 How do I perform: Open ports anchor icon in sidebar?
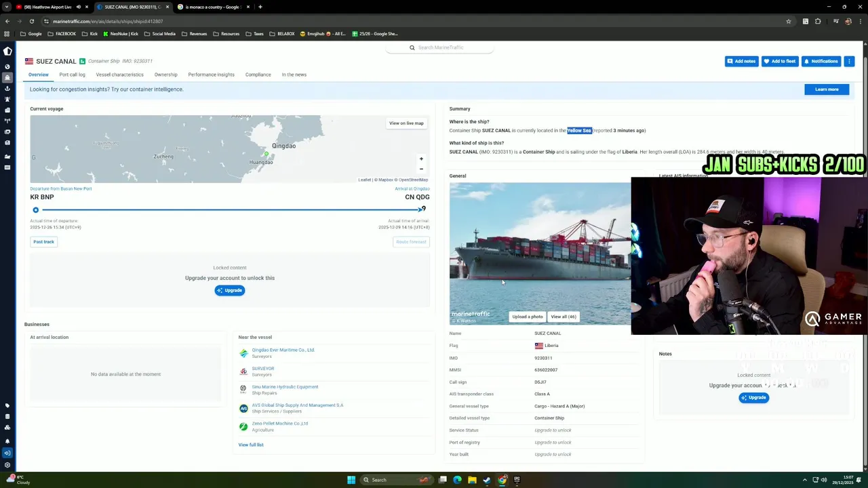point(7,88)
